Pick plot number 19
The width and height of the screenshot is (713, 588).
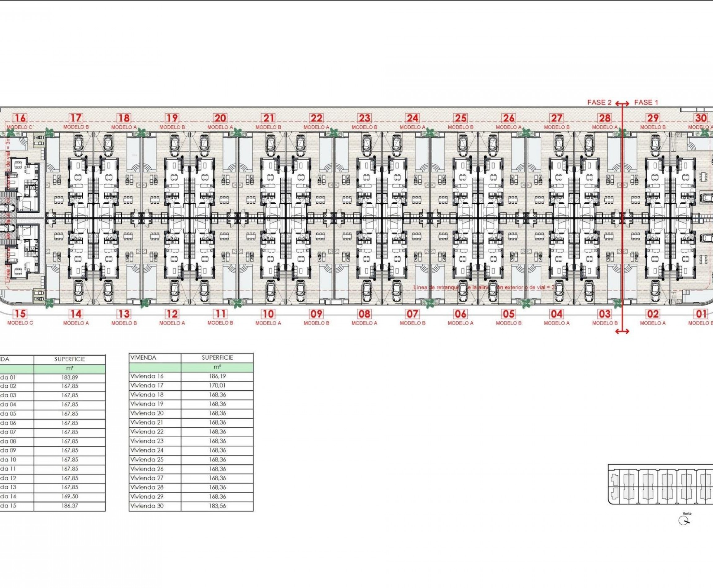[172, 118]
